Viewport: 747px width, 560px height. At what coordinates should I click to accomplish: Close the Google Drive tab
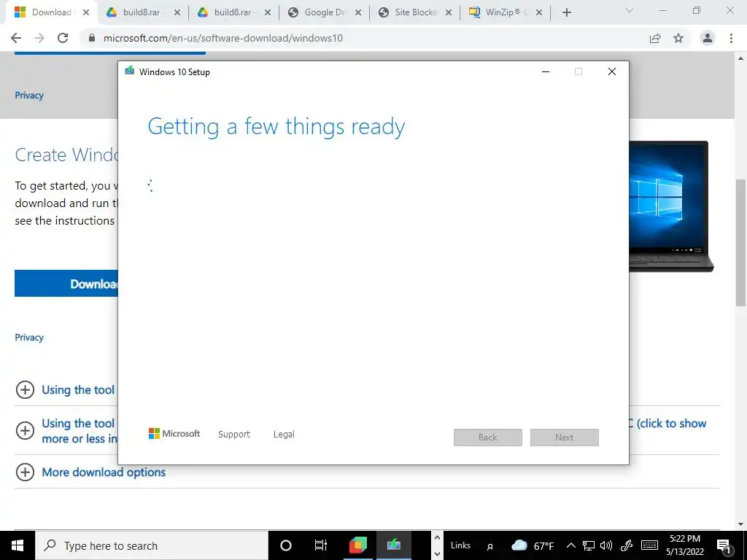coord(358,12)
